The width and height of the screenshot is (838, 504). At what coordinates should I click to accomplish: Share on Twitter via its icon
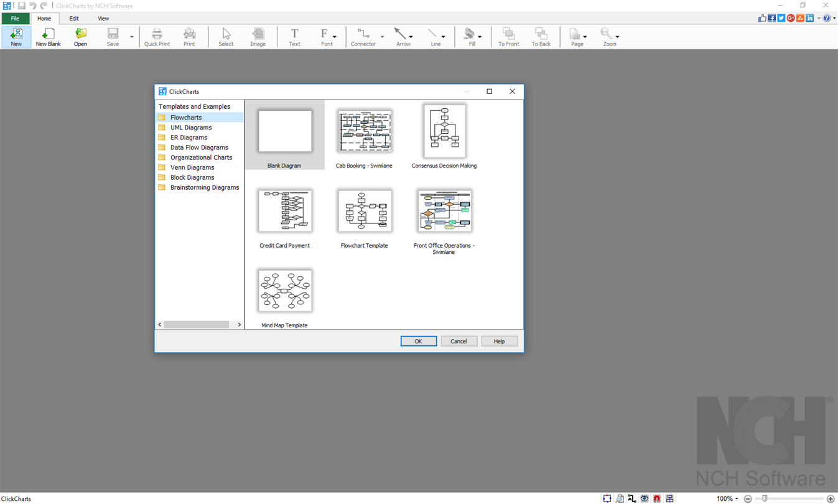pos(781,18)
